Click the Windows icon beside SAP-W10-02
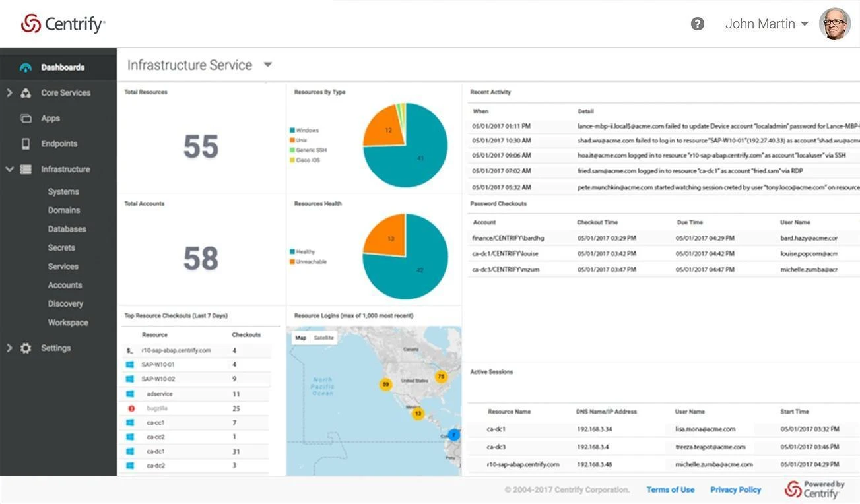This screenshot has height=504, width=860. 130,379
